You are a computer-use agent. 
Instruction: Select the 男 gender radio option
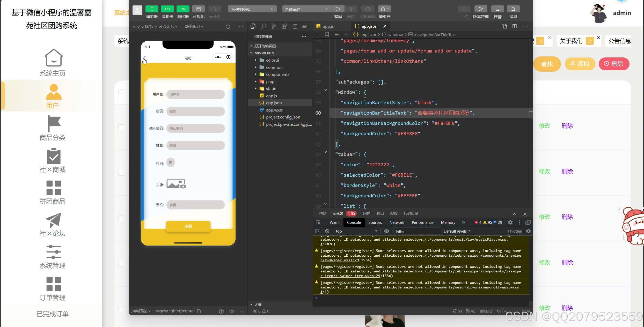pyautogui.click(x=171, y=162)
